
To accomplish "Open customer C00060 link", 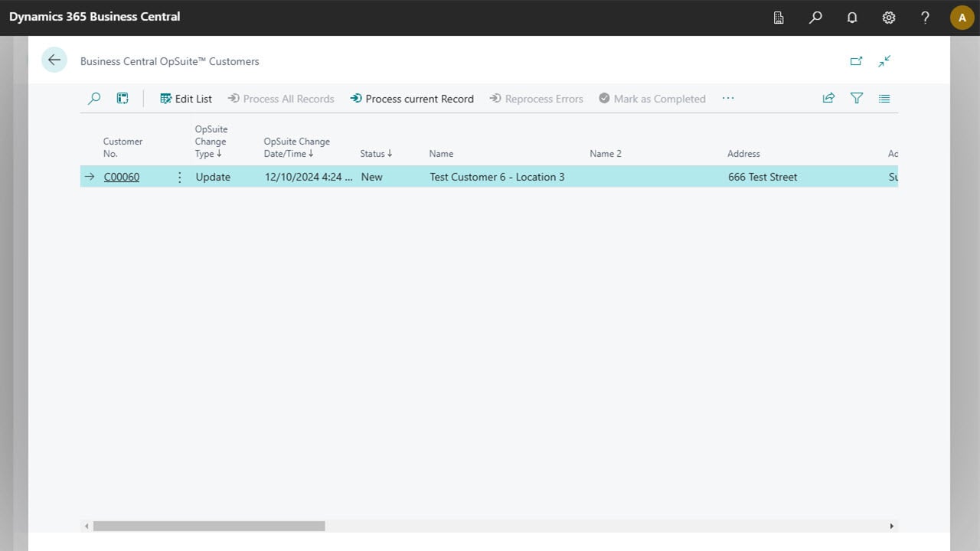I will (122, 177).
